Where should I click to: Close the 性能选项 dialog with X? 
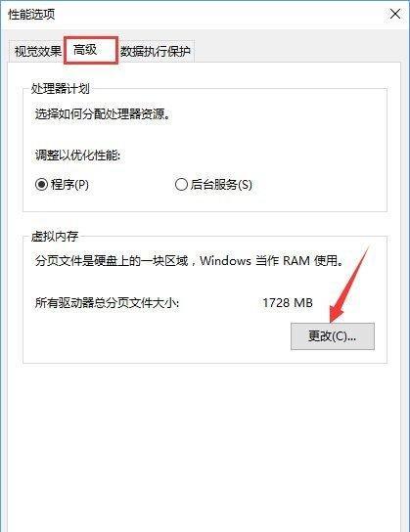pyautogui.click(x=395, y=14)
